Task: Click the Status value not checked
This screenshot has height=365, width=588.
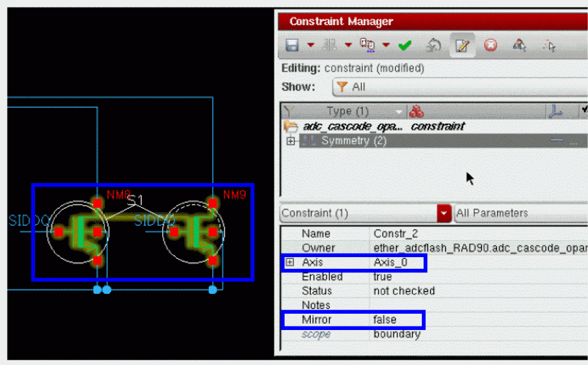Action: [404, 291]
